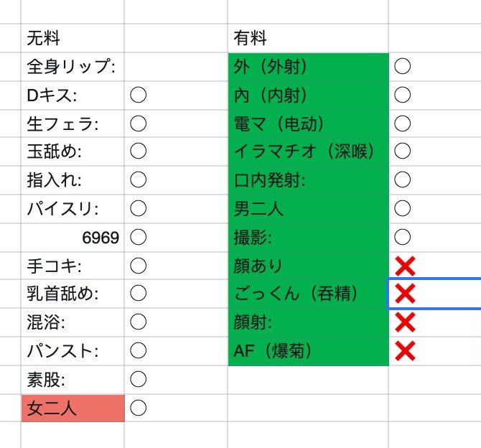
Task: Click the circle beside the red 女二人 cell
Action: tap(139, 408)
